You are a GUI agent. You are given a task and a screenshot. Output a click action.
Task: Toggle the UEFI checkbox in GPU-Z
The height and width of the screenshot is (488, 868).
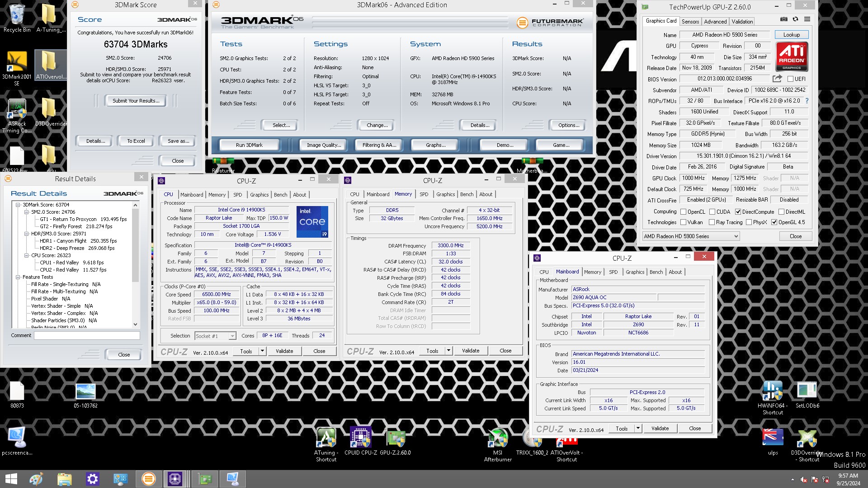pyautogui.click(x=790, y=79)
